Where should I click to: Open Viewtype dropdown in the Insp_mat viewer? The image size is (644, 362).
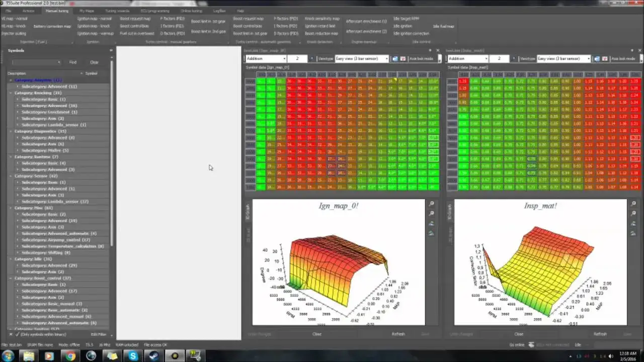coord(589,59)
